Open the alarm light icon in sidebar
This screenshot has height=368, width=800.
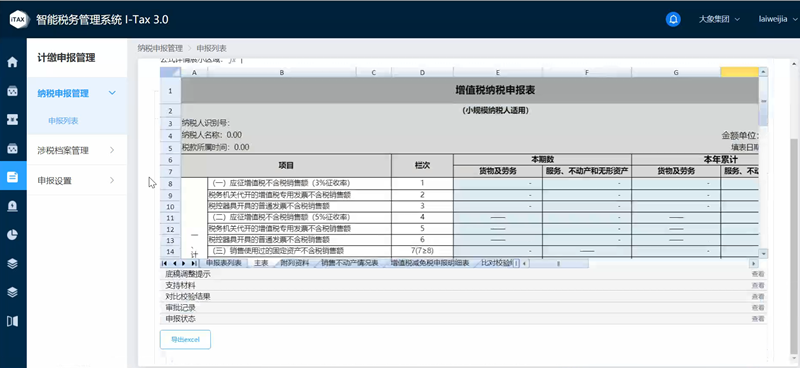12,205
